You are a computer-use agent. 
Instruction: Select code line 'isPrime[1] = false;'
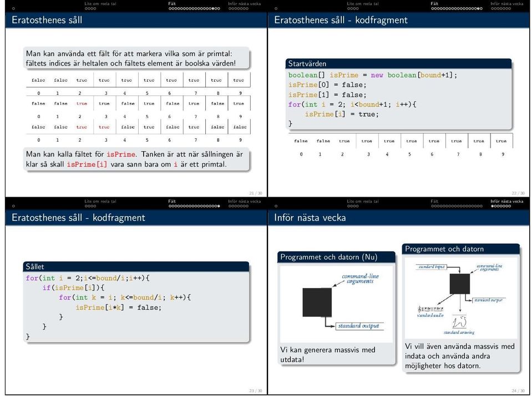[x=327, y=95]
